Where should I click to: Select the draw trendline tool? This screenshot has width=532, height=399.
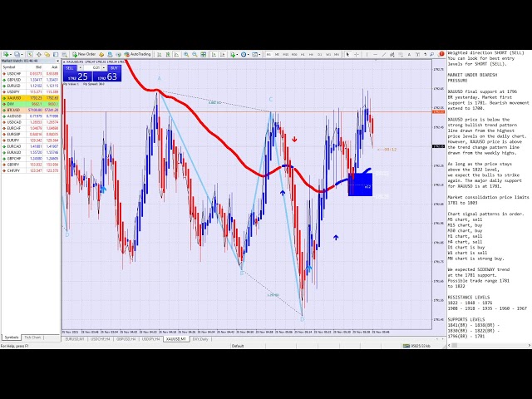pyautogui.click(x=383, y=54)
